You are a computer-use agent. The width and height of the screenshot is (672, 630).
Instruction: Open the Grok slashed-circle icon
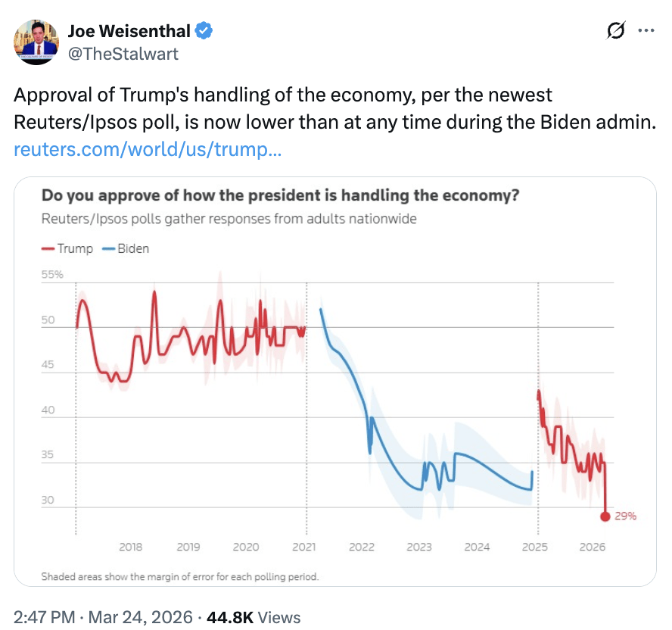[616, 31]
